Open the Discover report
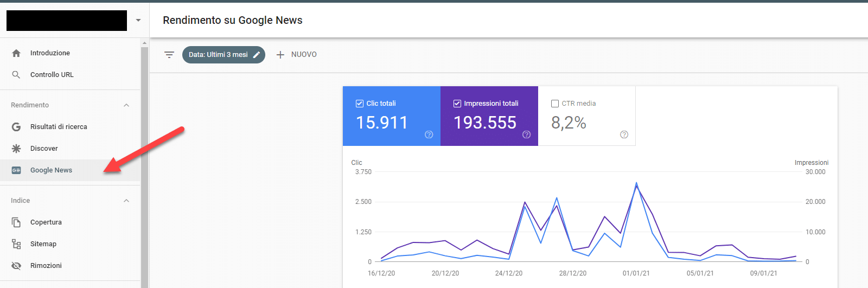 [x=70, y=149]
